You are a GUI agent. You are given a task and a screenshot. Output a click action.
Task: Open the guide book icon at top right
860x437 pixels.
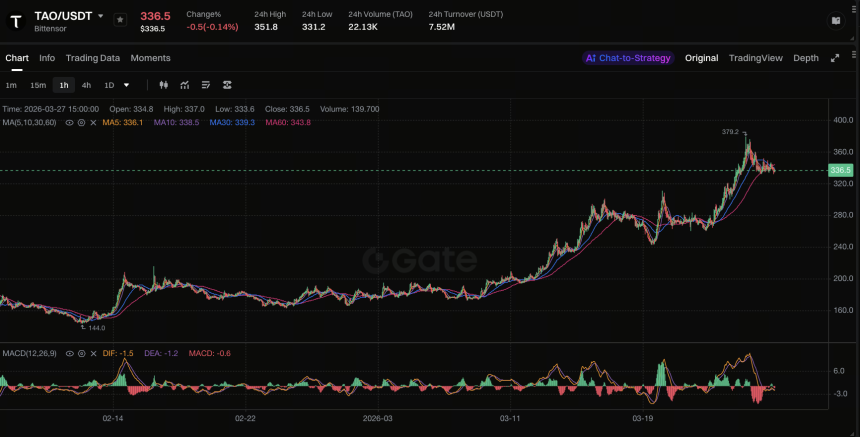(836, 21)
